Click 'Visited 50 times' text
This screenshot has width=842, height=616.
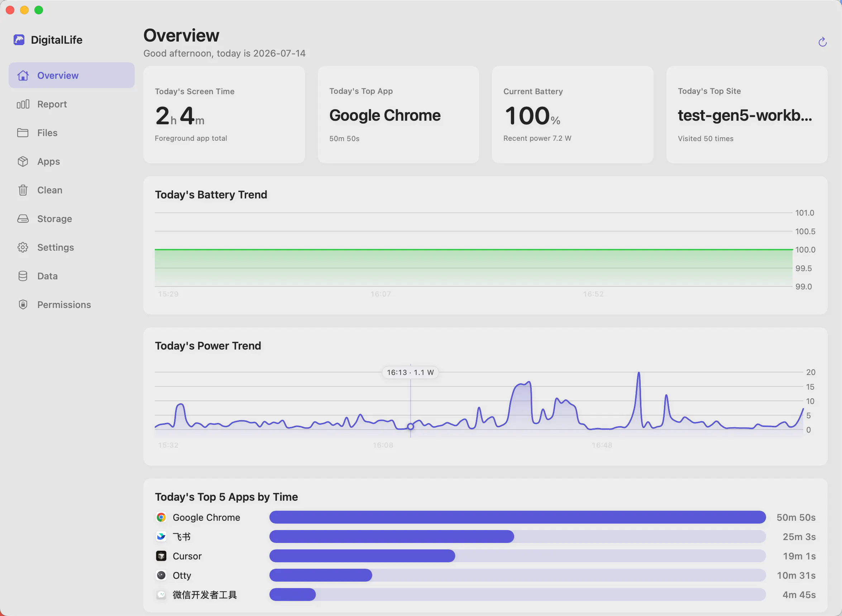705,138
